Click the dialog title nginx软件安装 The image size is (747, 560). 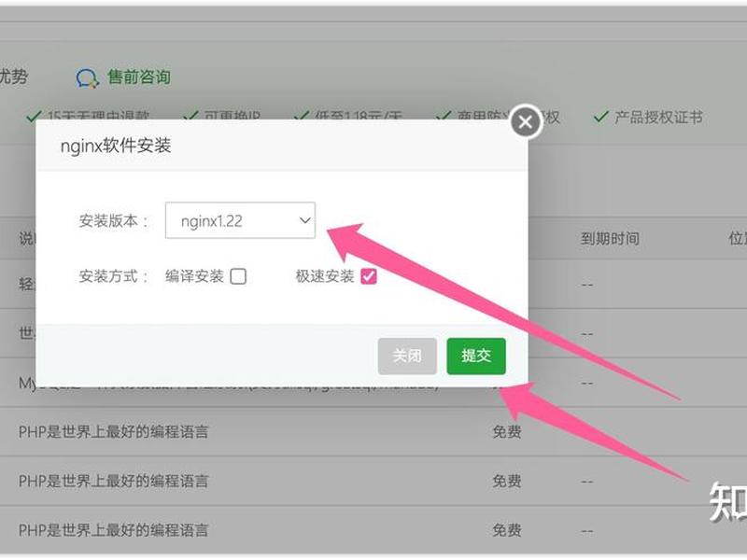point(116,146)
